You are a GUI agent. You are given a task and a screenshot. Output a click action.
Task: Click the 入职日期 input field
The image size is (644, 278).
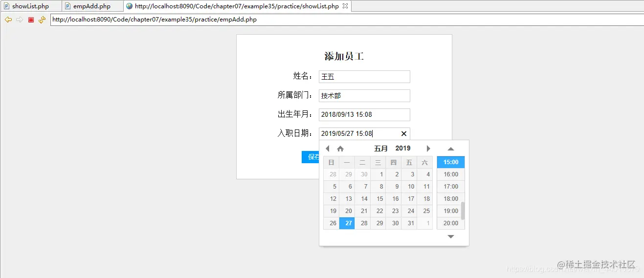point(364,134)
